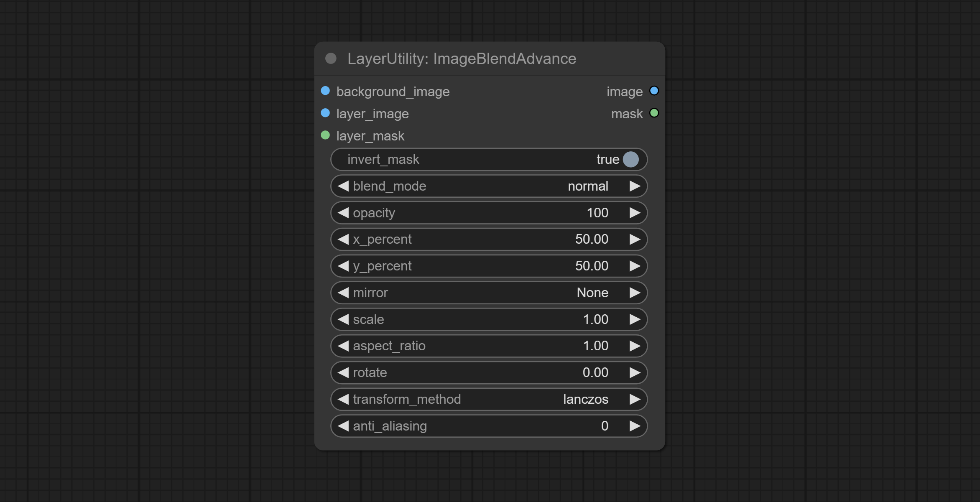Next blend_mode option via right arrow
The height and width of the screenshot is (502, 980).
[635, 186]
